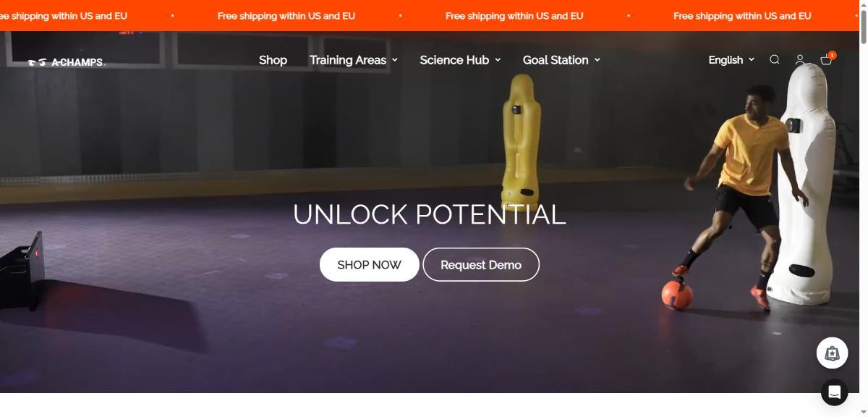Click the Request Demo button
This screenshot has height=417, width=868.
click(481, 264)
